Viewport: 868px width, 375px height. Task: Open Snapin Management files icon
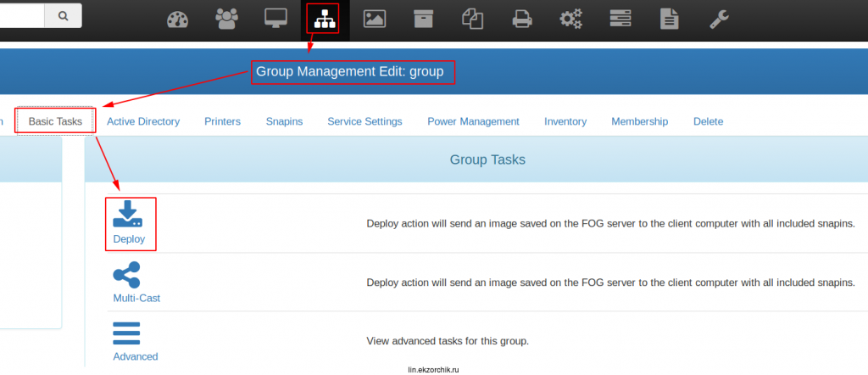tap(473, 18)
